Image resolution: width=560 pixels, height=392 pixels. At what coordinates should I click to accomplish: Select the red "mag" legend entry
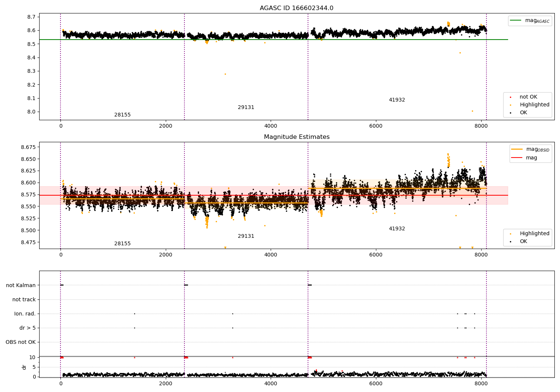tap(525, 158)
